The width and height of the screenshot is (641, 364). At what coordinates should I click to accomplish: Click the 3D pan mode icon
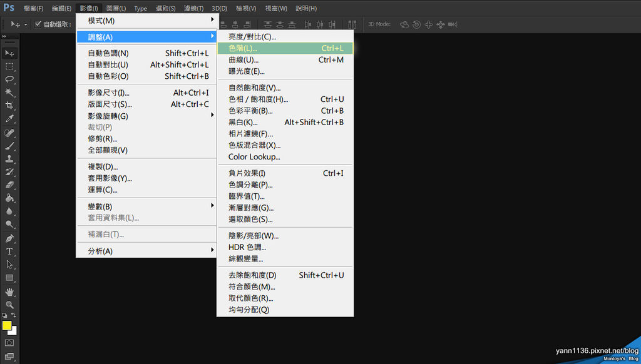(x=428, y=24)
